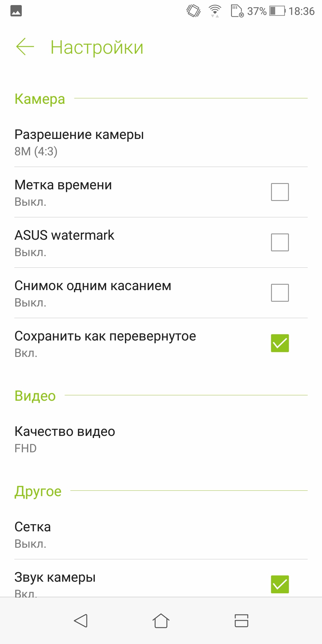Tap the Настройки title text
The height and width of the screenshot is (644, 322).
97,47
